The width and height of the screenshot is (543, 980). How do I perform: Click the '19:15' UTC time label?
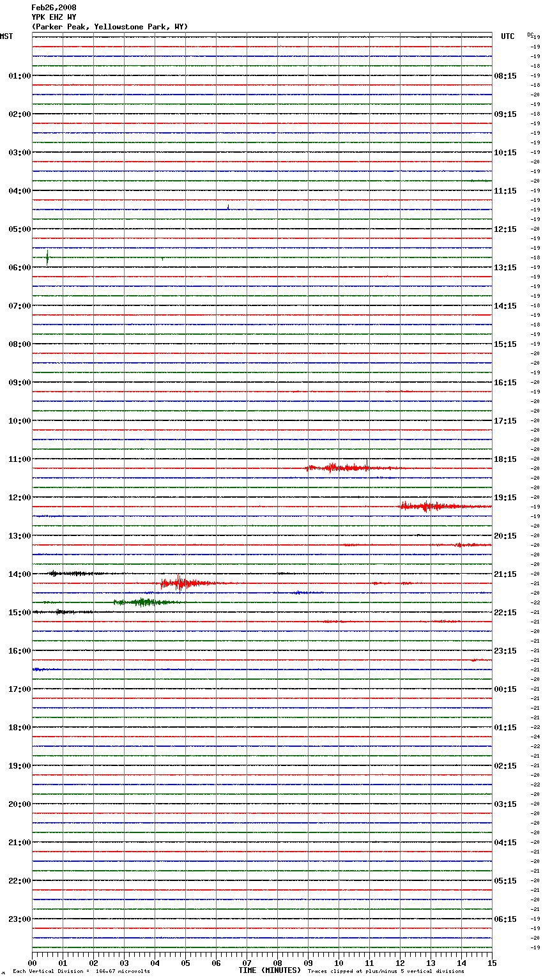tap(505, 498)
